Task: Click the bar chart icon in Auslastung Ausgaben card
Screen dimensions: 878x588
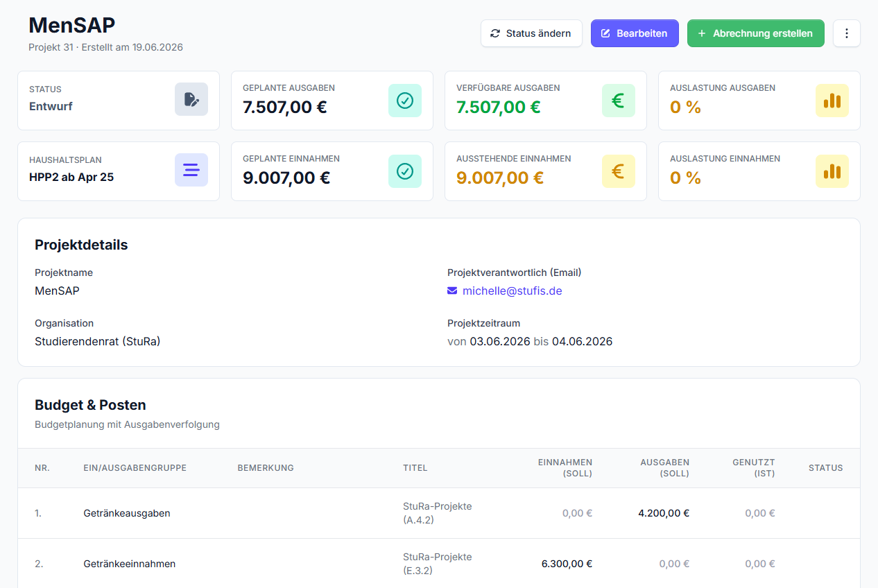Action: point(832,101)
